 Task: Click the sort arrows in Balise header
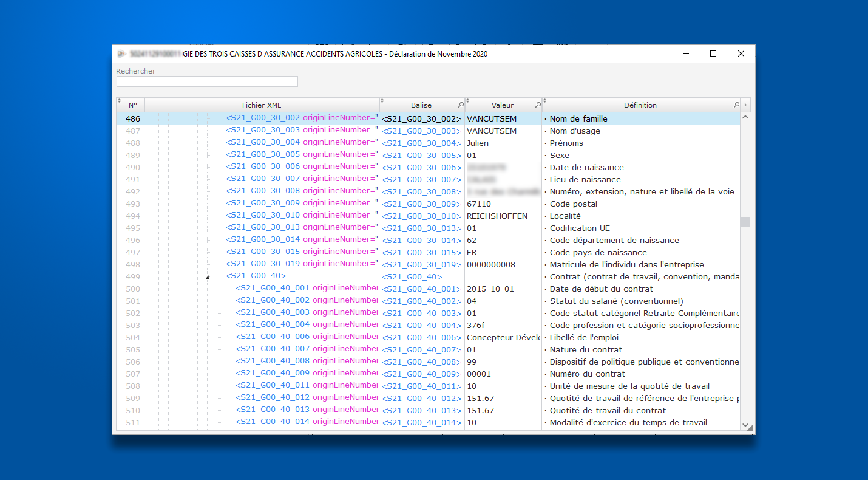point(382,101)
